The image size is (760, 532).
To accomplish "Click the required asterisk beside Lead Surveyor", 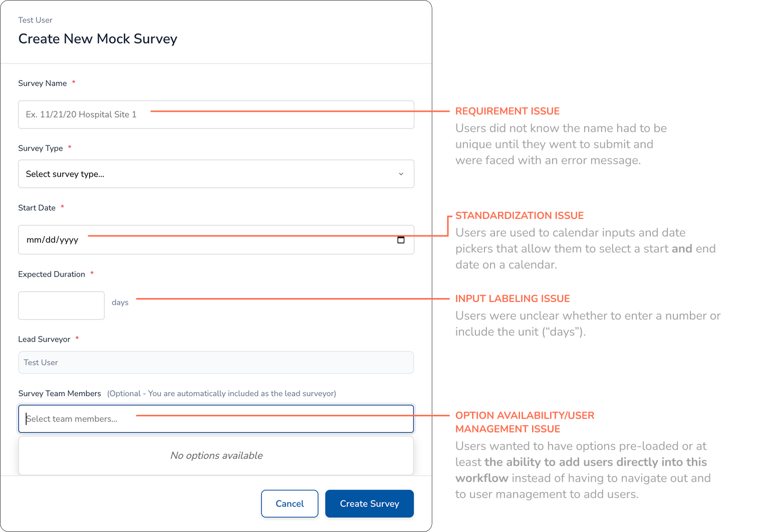I will point(77,339).
